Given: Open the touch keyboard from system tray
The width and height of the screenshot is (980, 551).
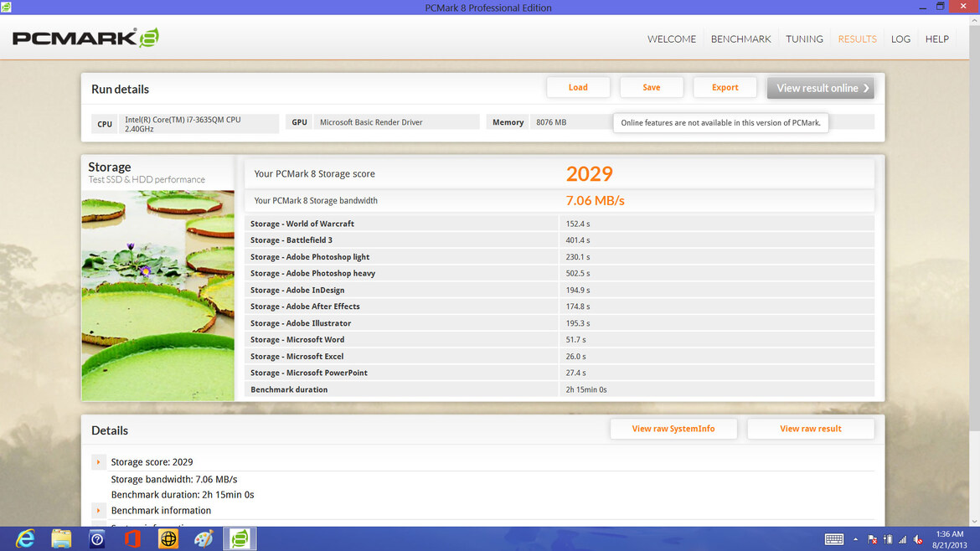Looking at the screenshot, I should click(833, 539).
